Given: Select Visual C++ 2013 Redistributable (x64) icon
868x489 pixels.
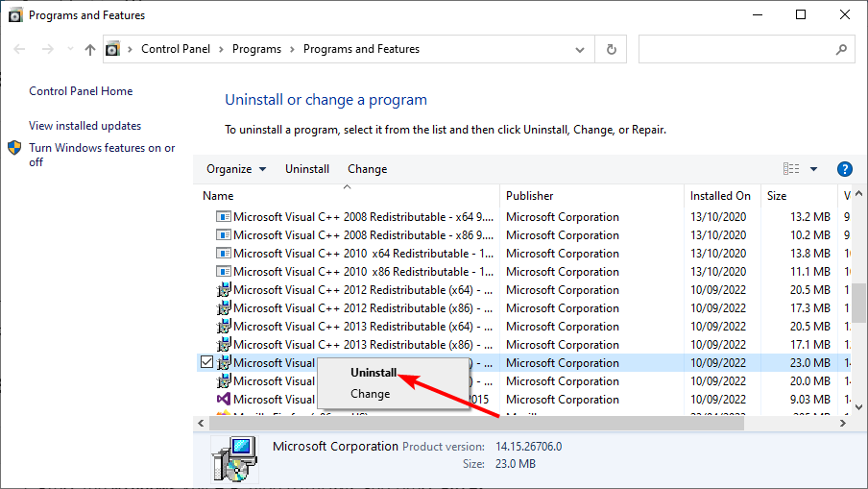Looking at the screenshot, I should tap(223, 327).
